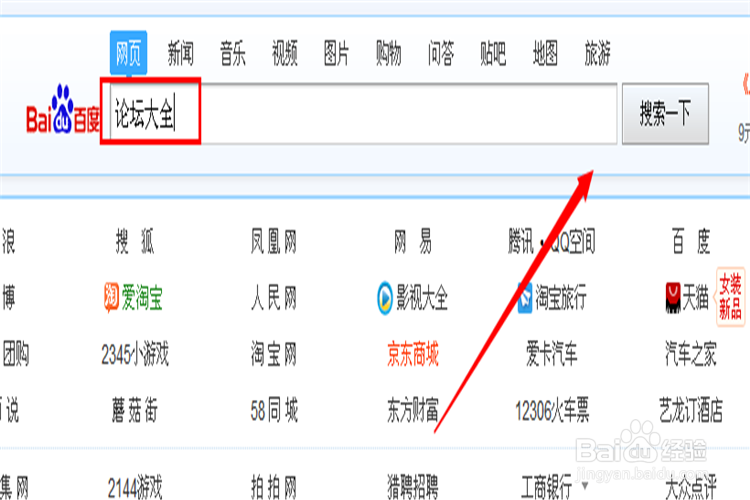Viewport: 750px width, 500px height.
Task: Open the 网易 link
Action: point(412,241)
